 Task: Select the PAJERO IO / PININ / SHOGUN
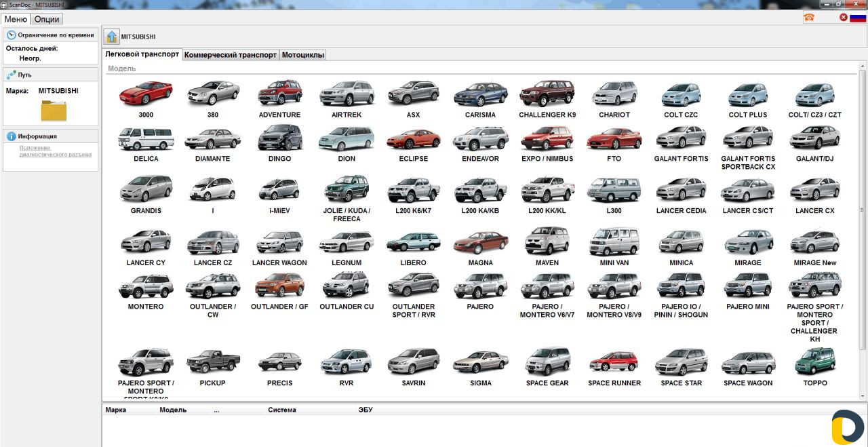[x=681, y=285]
